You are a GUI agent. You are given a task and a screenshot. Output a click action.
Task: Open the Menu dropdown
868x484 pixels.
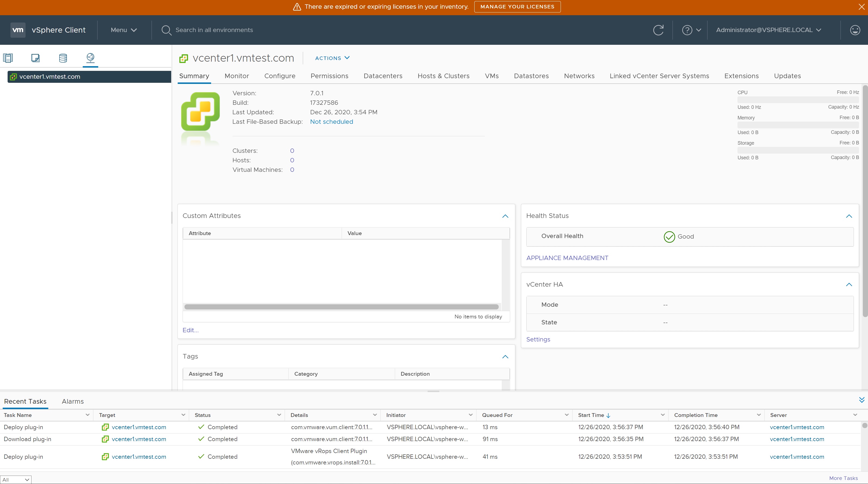tap(124, 30)
